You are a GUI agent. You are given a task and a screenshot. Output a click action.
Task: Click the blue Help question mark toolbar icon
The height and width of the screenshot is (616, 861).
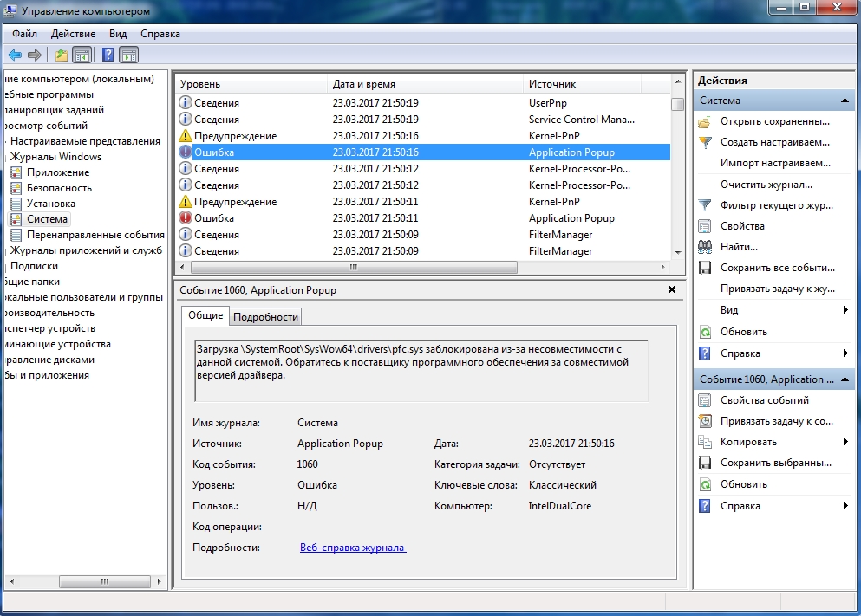(x=108, y=55)
